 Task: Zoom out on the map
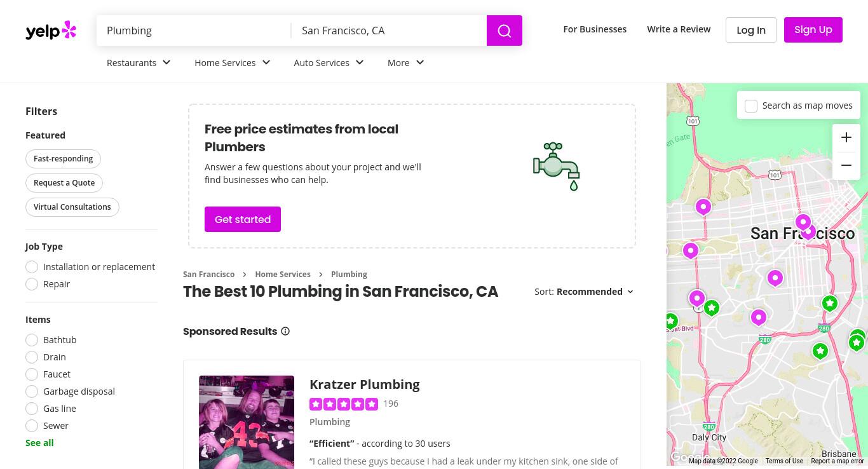[x=846, y=165]
